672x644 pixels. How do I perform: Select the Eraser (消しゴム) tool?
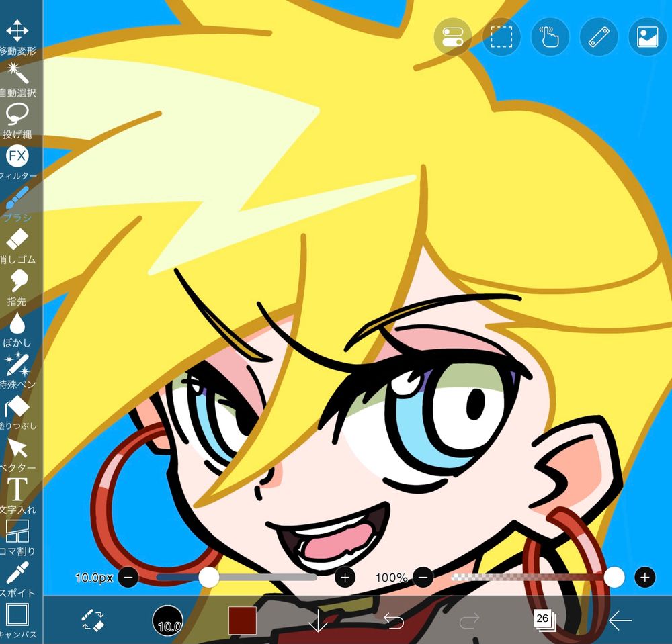pyautogui.click(x=17, y=246)
